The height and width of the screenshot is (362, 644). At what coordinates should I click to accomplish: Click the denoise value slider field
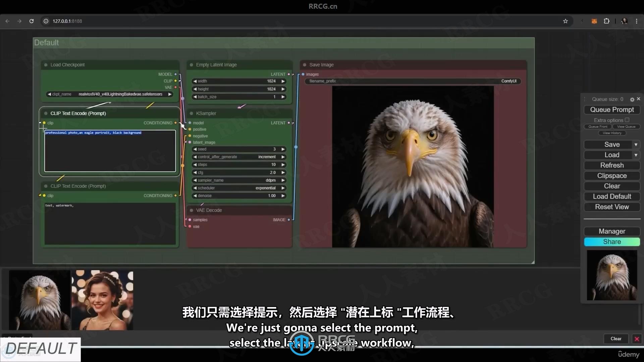(x=239, y=196)
